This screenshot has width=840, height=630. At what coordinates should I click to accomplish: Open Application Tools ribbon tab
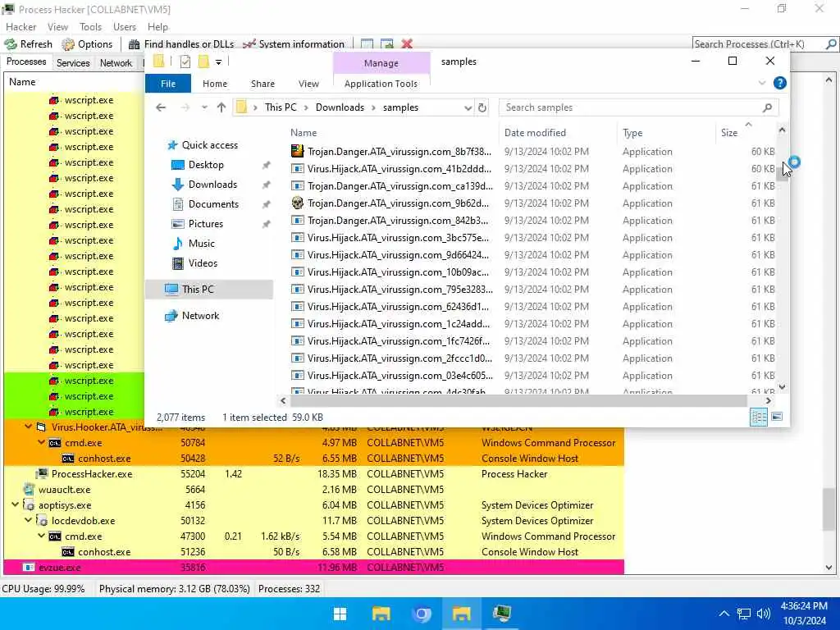(381, 84)
